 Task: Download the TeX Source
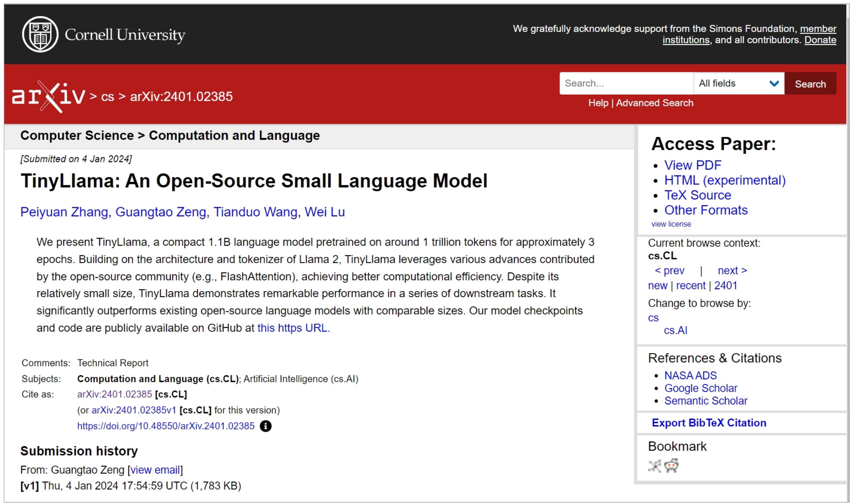pos(698,195)
